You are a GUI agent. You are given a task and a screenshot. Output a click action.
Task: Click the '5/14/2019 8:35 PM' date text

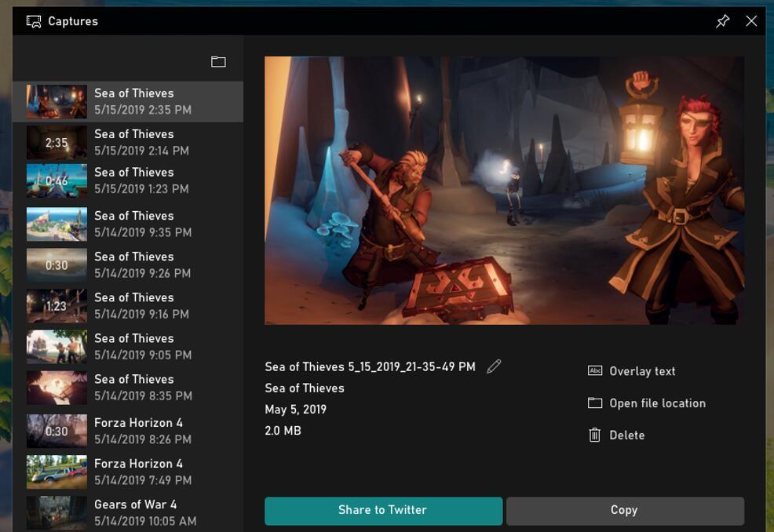point(143,396)
